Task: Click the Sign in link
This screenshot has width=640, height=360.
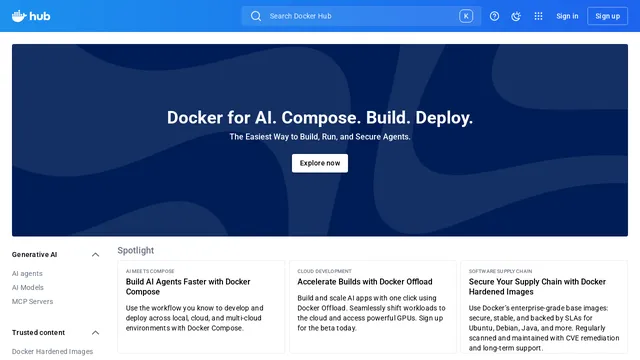Action: point(567,16)
